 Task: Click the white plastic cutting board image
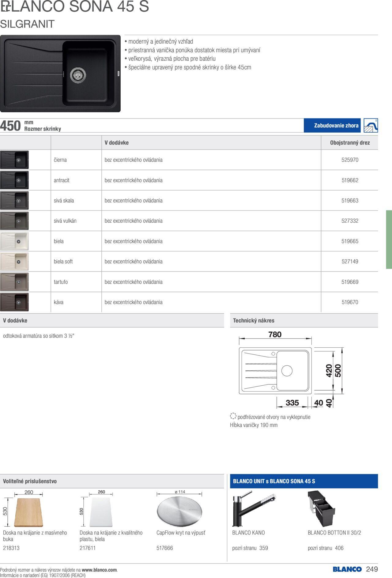(101, 512)
